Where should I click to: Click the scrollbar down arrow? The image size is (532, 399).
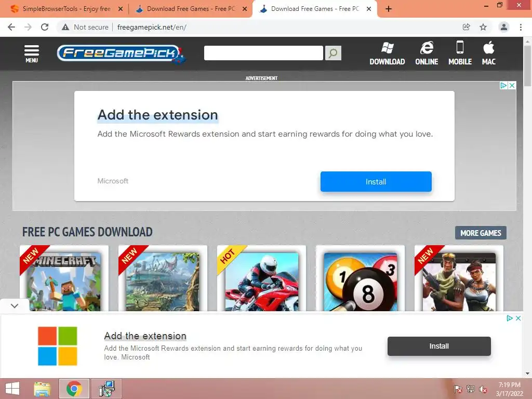click(527, 374)
